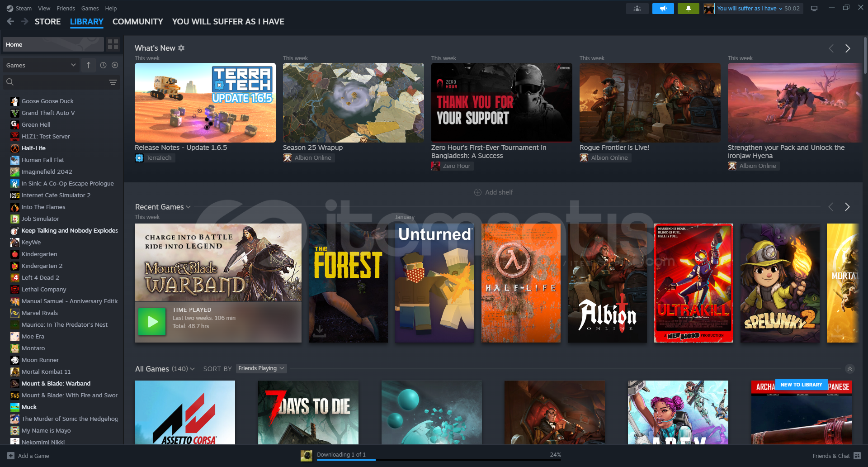The image size is (868, 467).
Task: Toggle the ready-to-play filter icon
Action: [x=115, y=65]
